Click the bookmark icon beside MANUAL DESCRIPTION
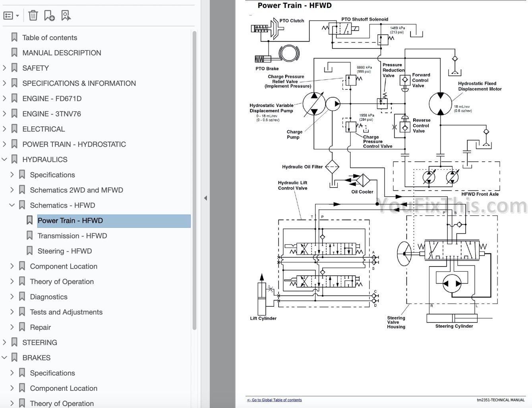This screenshot has width=532, height=408. [x=14, y=52]
